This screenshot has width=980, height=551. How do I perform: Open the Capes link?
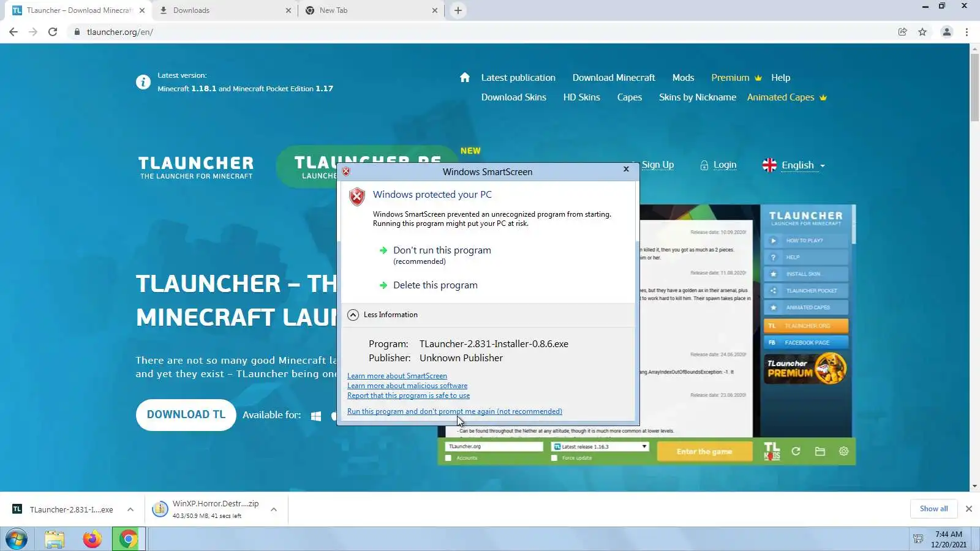(x=629, y=97)
